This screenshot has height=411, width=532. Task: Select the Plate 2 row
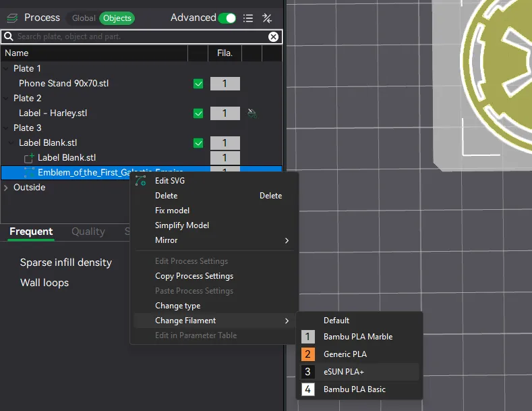27,98
